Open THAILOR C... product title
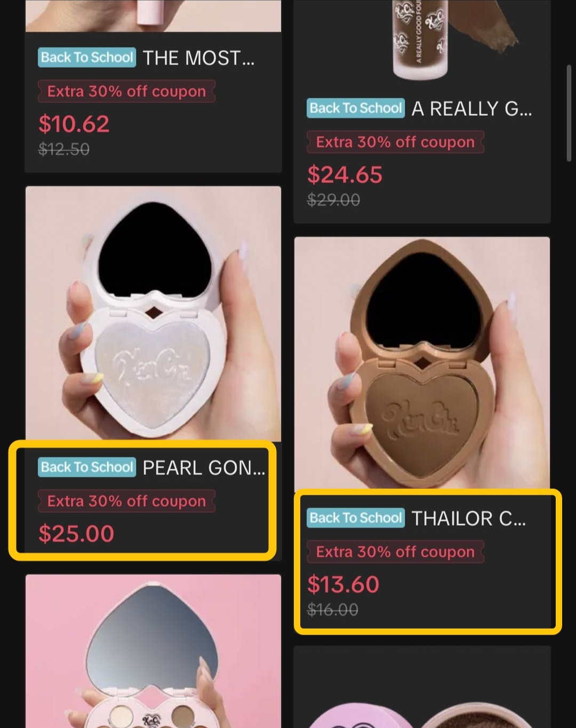Screen dimensions: 576x728 [468, 518]
